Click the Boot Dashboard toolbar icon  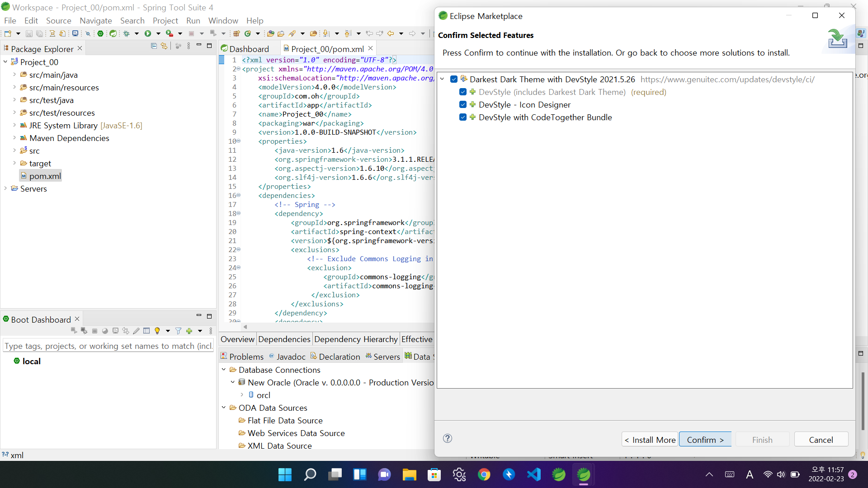(x=100, y=33)
